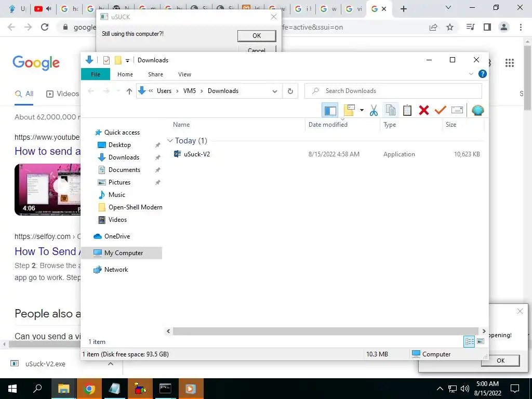Image resolution: width=532 pixels, height=399 pixels.
Task: Select Desktop in Quick access
Action: (x=119, y=145)
